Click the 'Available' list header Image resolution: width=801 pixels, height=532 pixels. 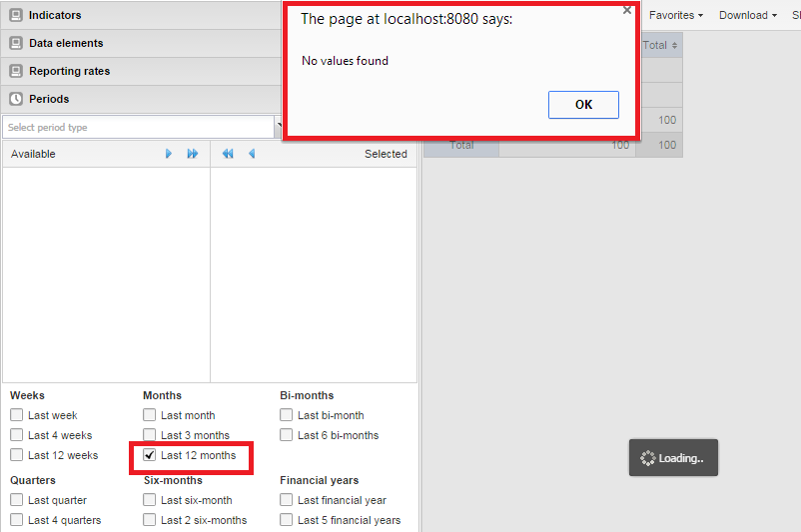point(33,154)
